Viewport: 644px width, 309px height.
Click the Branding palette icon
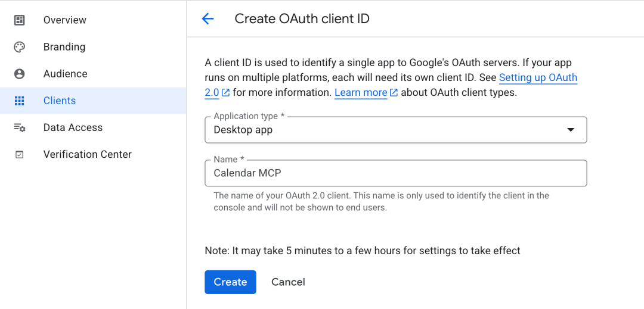coord(19,47)
